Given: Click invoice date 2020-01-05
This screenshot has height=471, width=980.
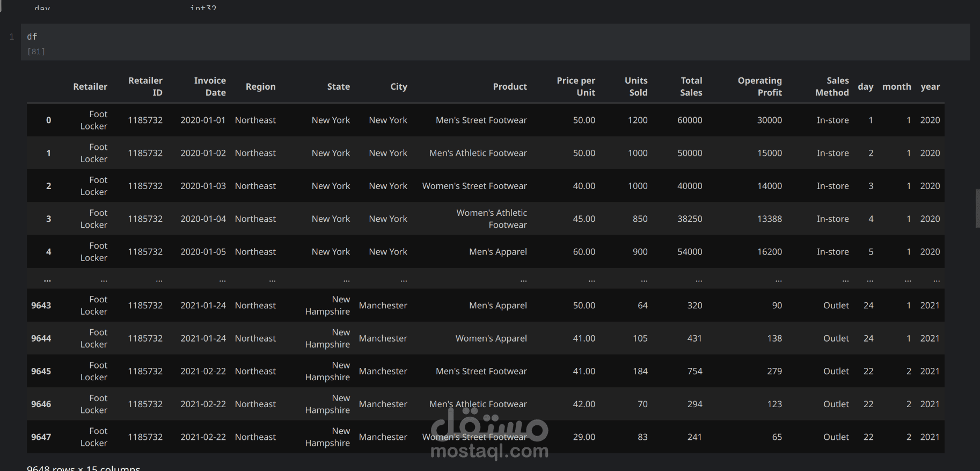Looking at the screenshot, I should click(x=203, y=252).
